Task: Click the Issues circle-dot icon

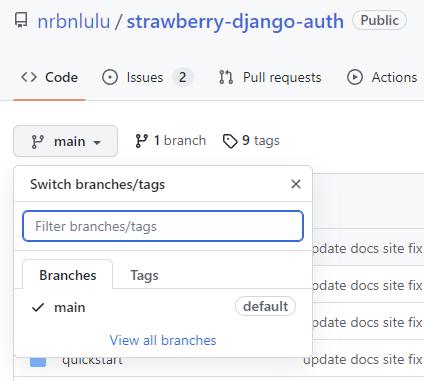Action: [x=110, y=77]
